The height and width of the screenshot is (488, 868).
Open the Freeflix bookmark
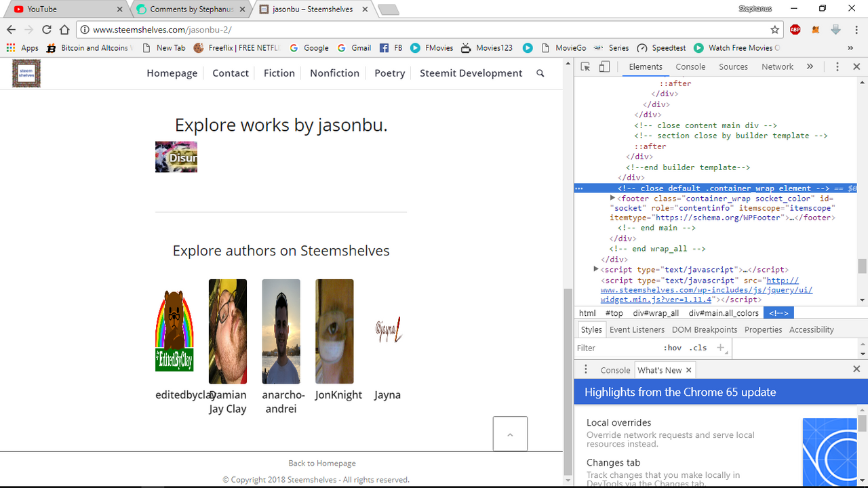236,48
